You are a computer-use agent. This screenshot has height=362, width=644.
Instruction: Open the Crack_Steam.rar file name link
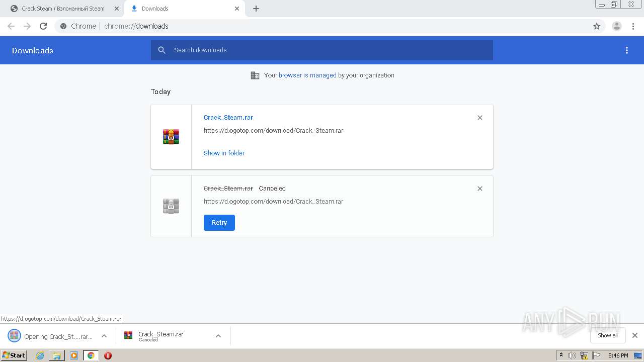(x=228, y=118)
